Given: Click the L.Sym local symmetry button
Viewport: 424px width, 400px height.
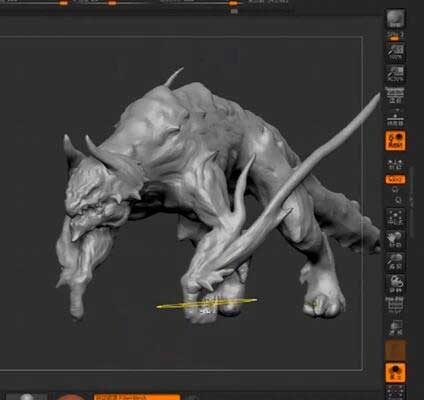Looking at the screenshot, I should point(395,164).
